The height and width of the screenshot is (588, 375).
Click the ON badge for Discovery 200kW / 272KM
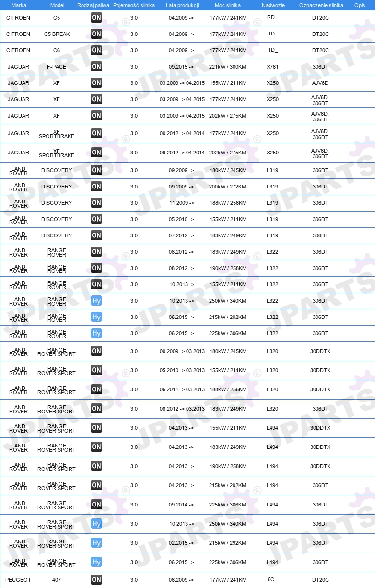click(96, 187)
